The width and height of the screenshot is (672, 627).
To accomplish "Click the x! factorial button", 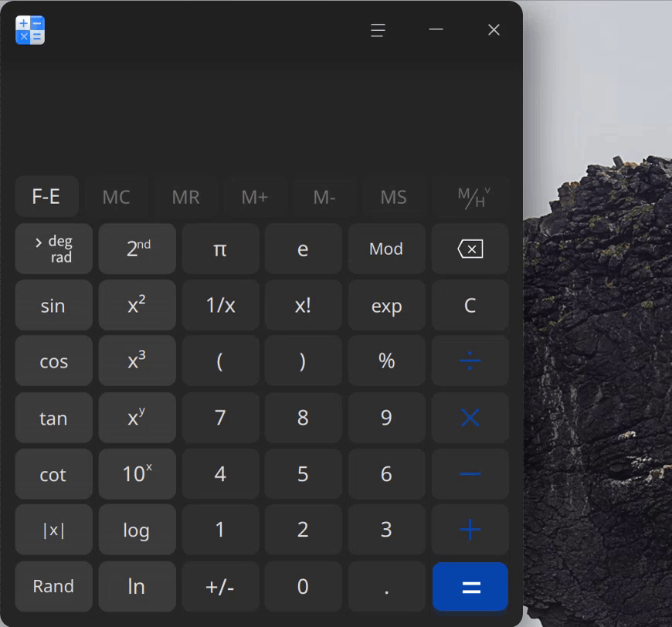I will [303, 305].
